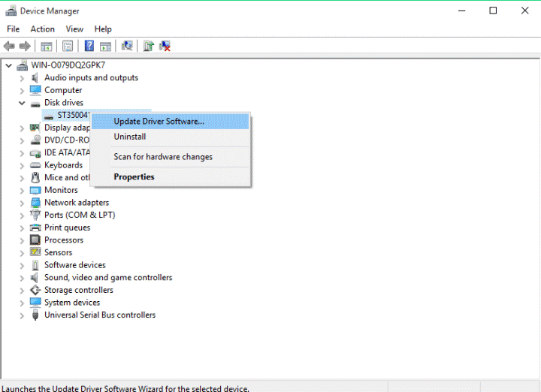Click the Back arrow toolbar icon
This screenshot has width=541, height=392.
click(x=9, y=46)
